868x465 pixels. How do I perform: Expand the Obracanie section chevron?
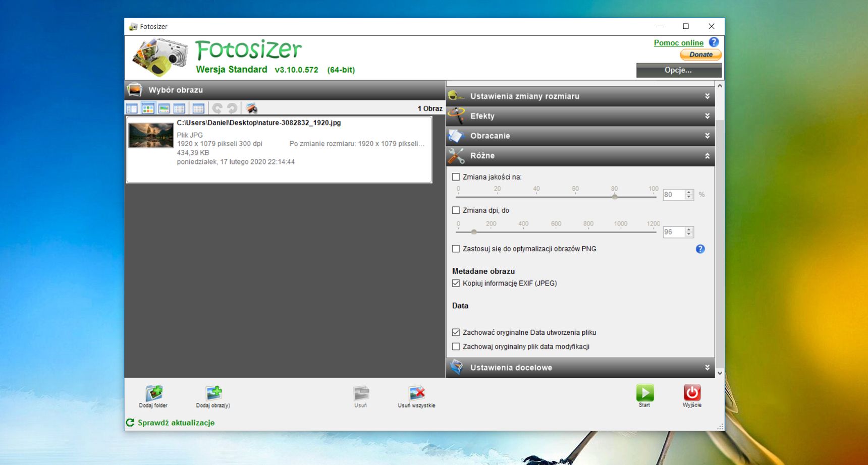point(707,136)
